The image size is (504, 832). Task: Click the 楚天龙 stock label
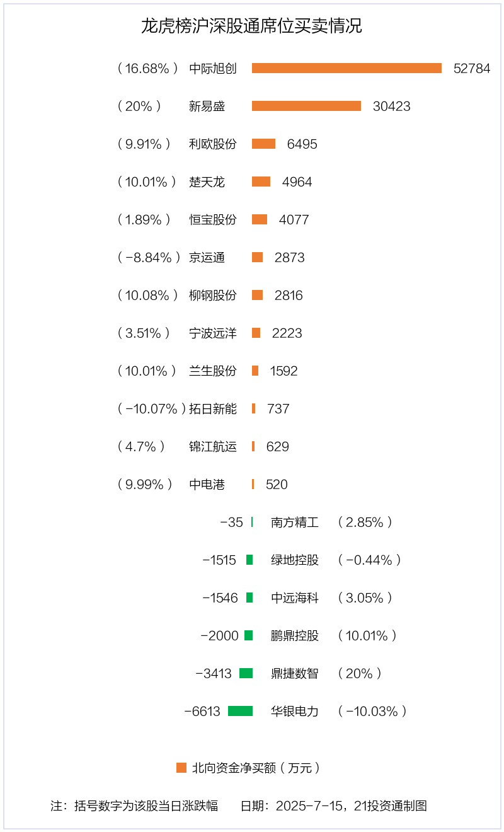(207, 182)
